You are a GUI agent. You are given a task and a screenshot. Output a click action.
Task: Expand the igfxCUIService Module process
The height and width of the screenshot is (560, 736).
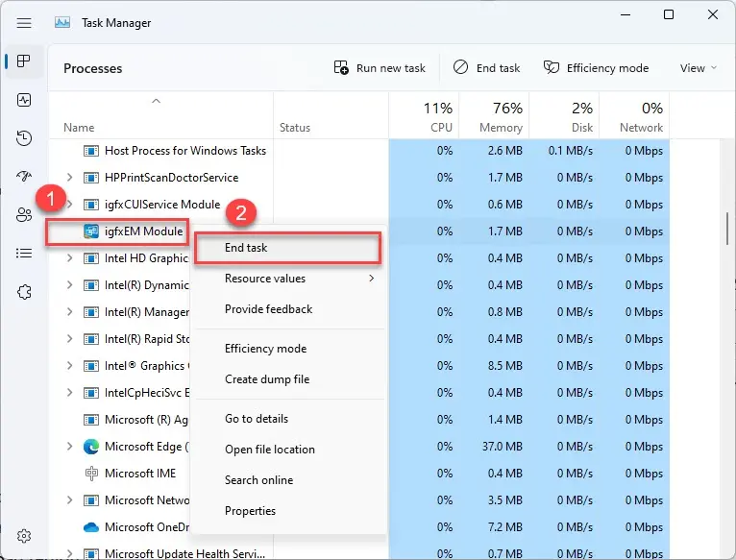[x=69, y=205]
